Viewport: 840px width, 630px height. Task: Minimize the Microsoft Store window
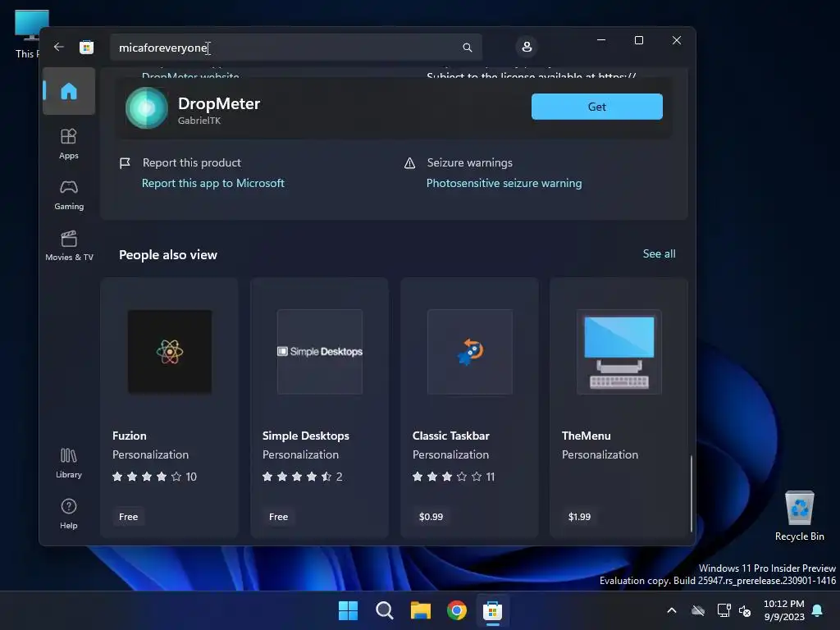point(601,40)
